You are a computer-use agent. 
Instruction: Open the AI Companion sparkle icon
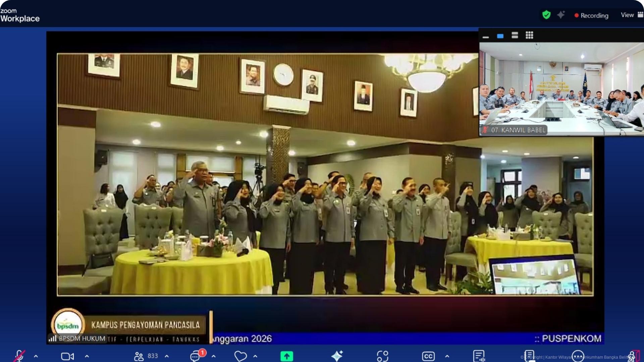pos(337,356)
